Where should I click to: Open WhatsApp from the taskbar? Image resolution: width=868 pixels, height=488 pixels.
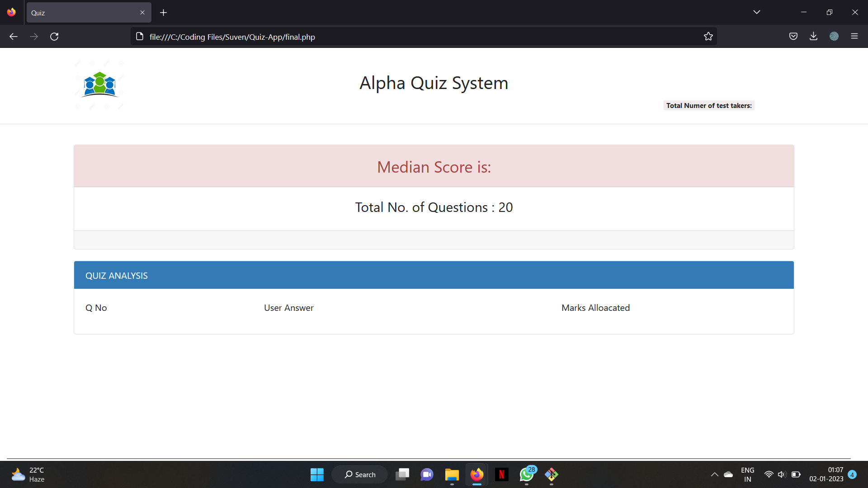coord(527,474)
